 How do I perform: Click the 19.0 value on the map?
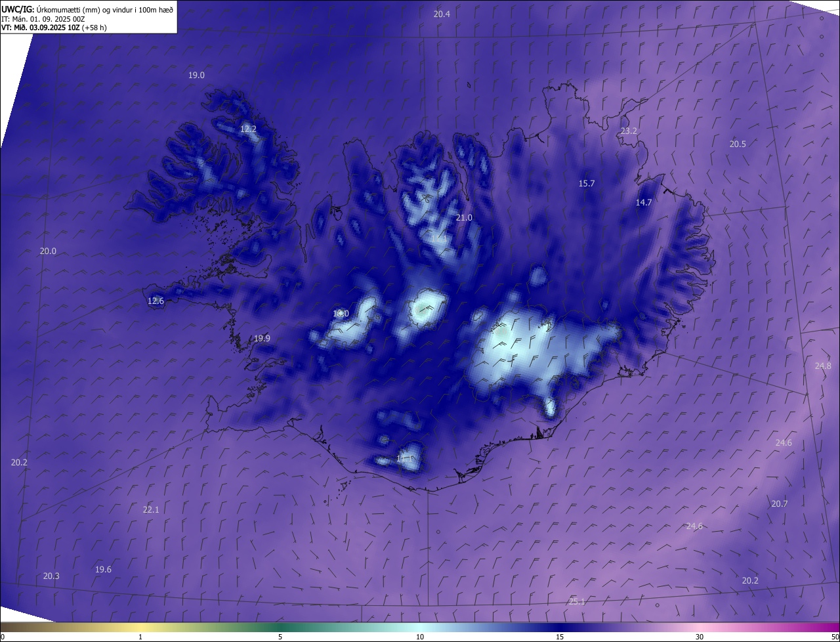tap(196, 75)
